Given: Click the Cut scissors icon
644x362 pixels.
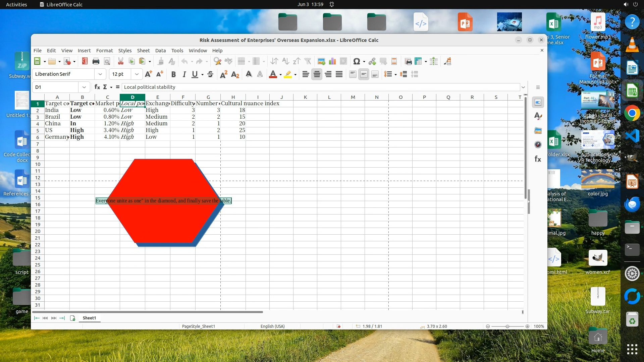Looking at the screenshot, I should [x=120, y=61].
